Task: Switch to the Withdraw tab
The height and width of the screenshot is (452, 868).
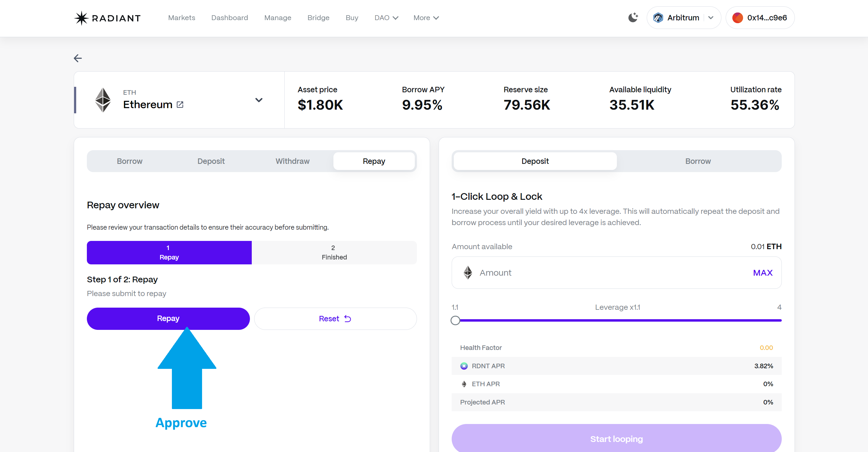Action: point(292,161)
